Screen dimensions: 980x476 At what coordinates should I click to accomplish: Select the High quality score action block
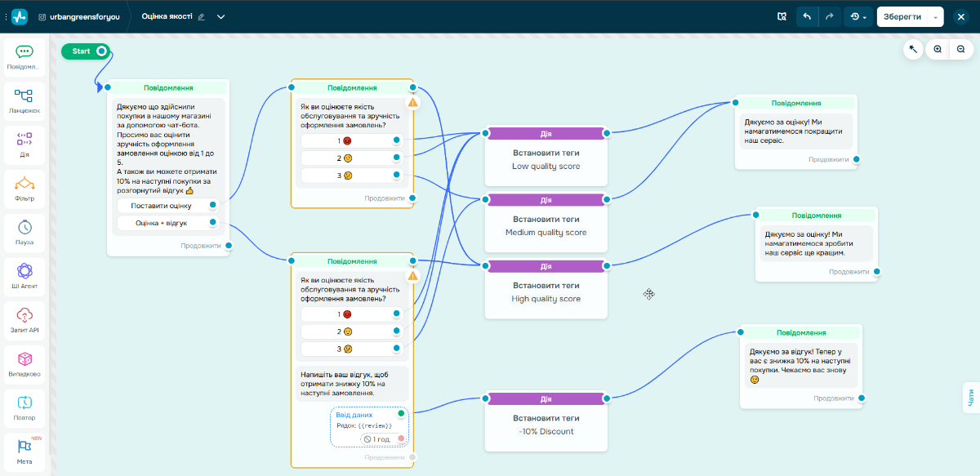coord(546,292)
